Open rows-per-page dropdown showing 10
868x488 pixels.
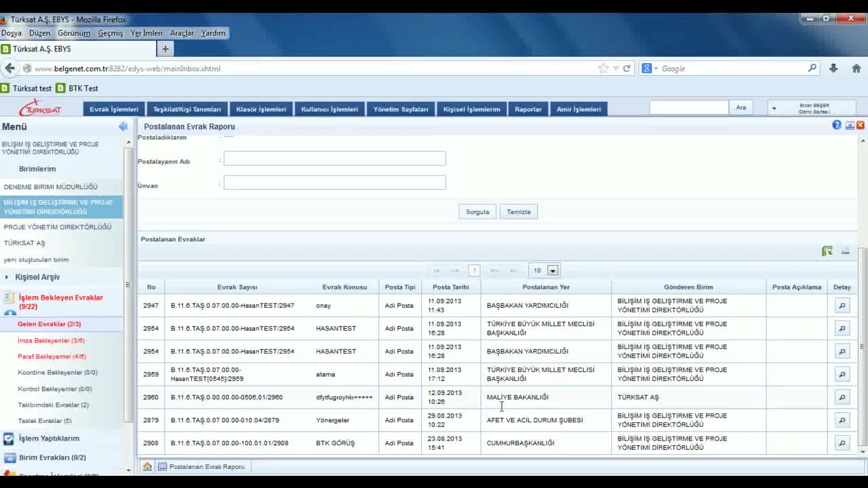(553, 270)
